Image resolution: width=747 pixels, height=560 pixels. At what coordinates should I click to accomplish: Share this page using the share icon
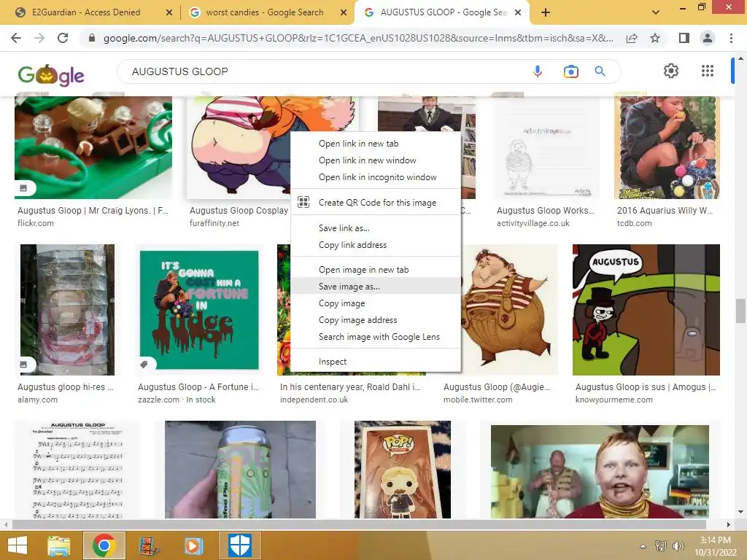pos(632,38)
